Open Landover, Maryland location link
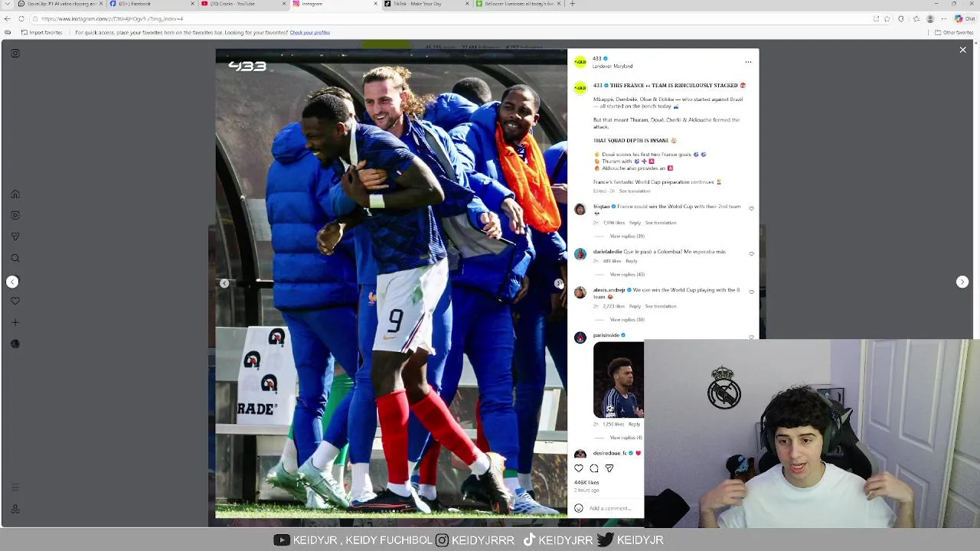Screen dimensions: 980x551 click(612, 67)
